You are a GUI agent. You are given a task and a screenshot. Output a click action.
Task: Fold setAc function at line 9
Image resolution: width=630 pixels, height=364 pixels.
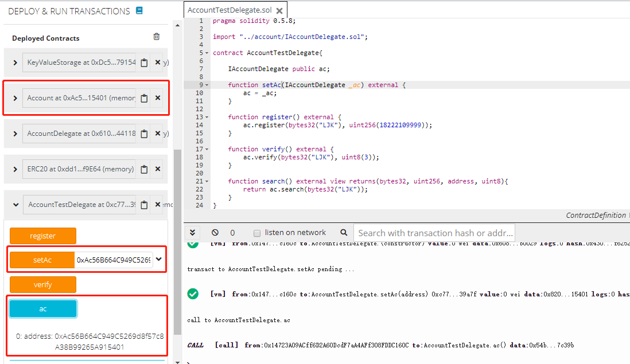207,85
